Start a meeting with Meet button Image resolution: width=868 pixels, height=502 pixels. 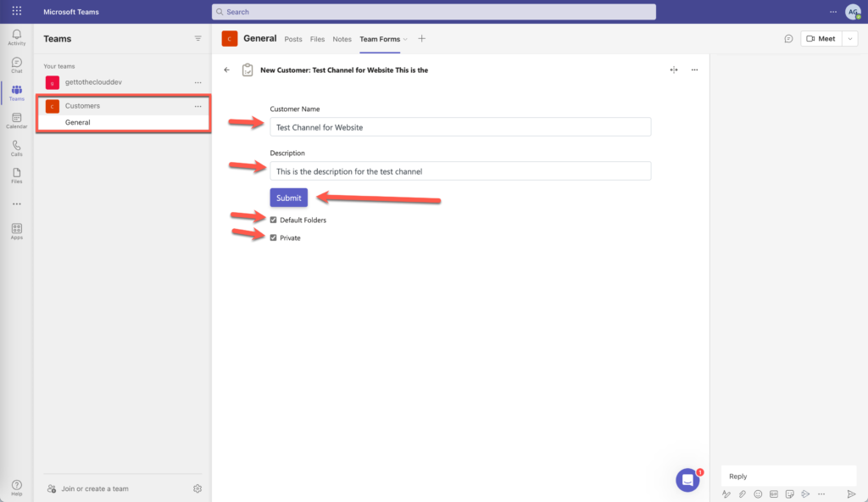[821, 39]
